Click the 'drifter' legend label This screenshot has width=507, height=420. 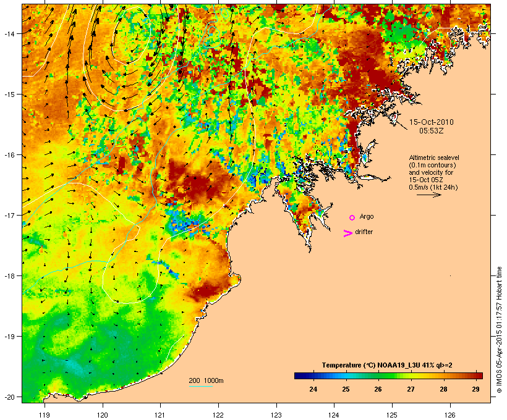(364, 232)
